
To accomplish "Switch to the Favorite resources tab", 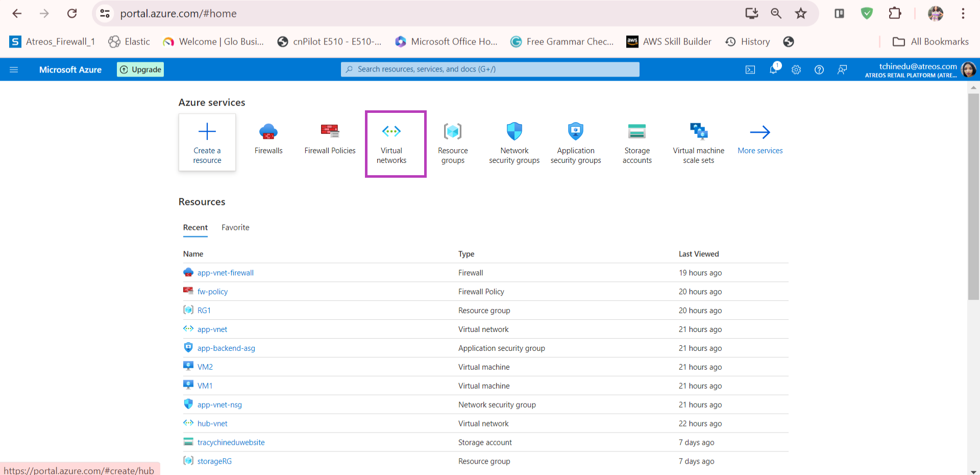I will 235,228.
